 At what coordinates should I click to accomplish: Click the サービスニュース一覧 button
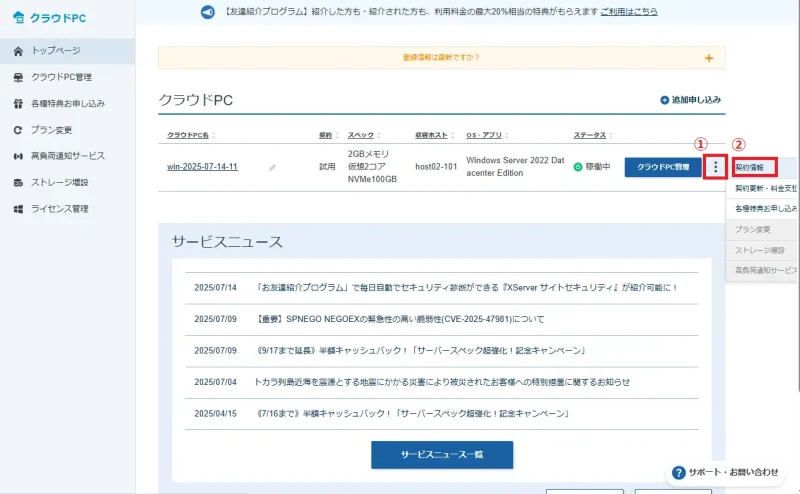(x=441, y=454)
